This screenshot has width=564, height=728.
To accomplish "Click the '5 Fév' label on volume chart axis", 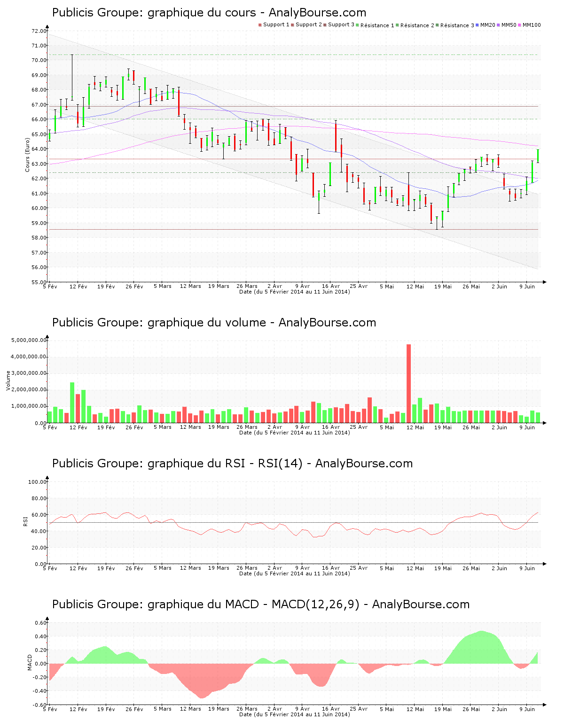I will 50,427.
